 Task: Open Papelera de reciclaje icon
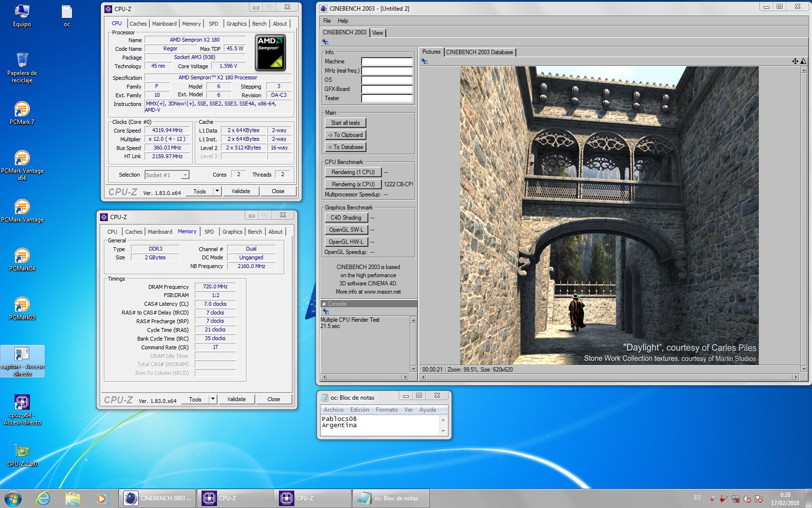click(x=22, y=67)
